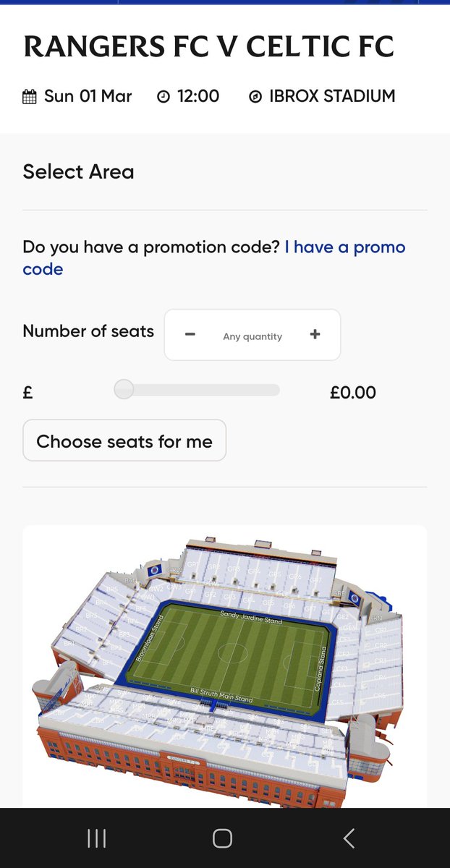This screenshot has height=868, width=450.
Task: Click the calendar icon beside Sun 01 Mar
Action: [30, 97]
